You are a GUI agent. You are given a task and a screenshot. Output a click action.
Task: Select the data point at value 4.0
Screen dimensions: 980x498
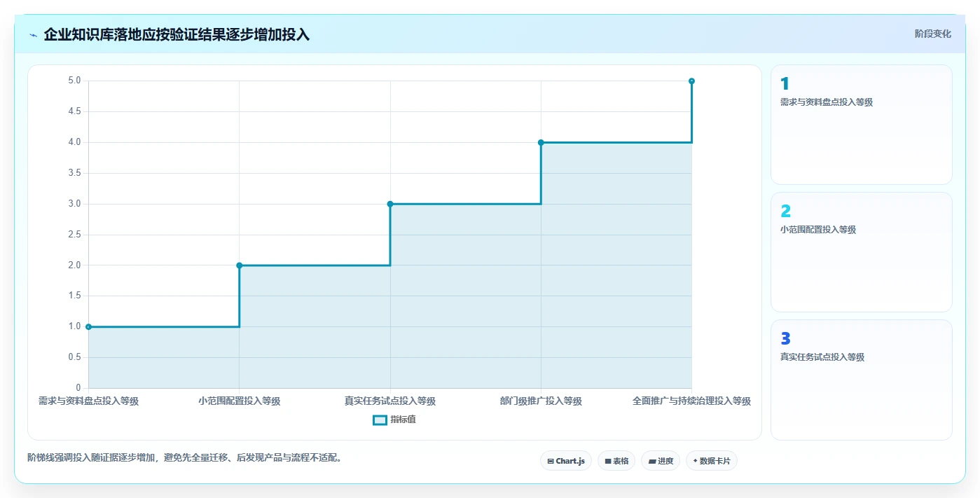[541, 142]
